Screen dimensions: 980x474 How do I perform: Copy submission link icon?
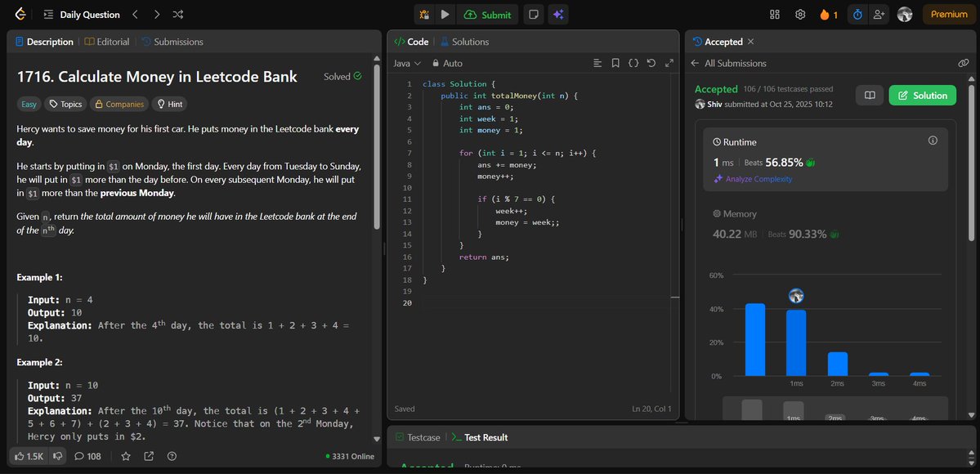963,63
